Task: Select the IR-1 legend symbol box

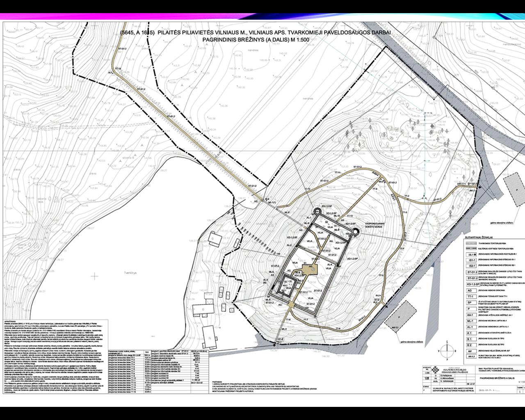Action: point(472,254)
